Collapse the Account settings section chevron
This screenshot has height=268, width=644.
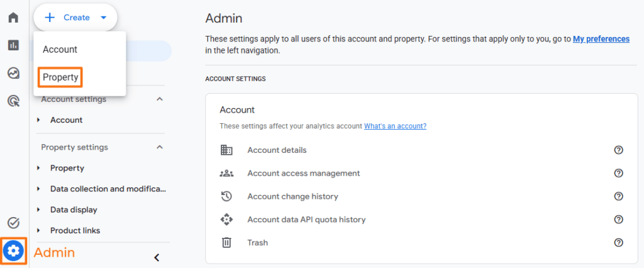160,99
